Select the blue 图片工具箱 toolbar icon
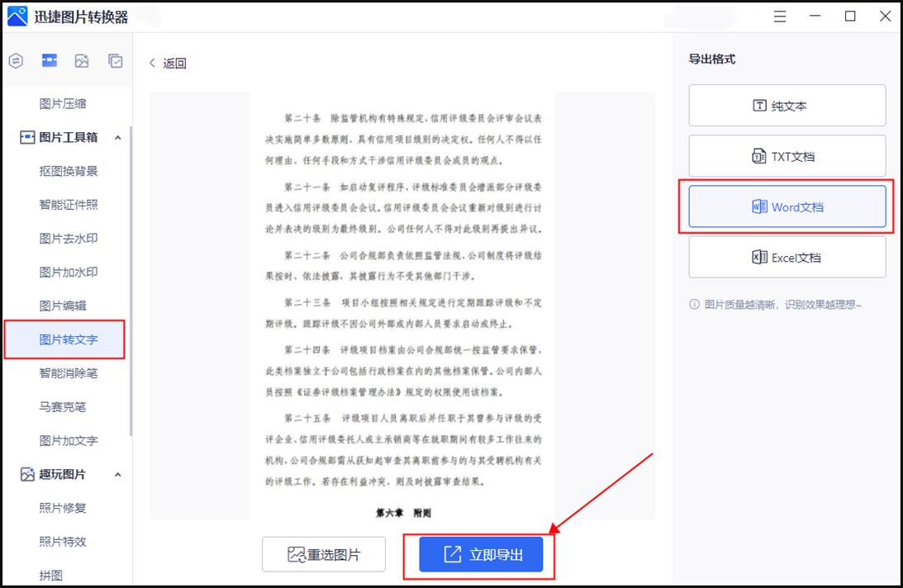The height and width of the screenshot is (588, 903). 48,60
